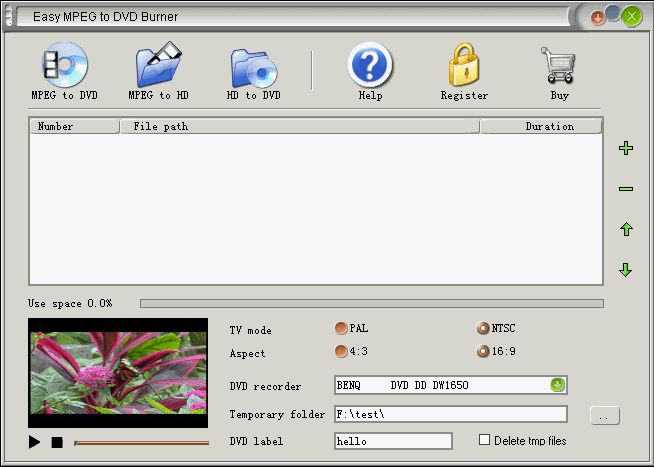
Task: Move item down with green down arrow
Action: tap(626, 270)
